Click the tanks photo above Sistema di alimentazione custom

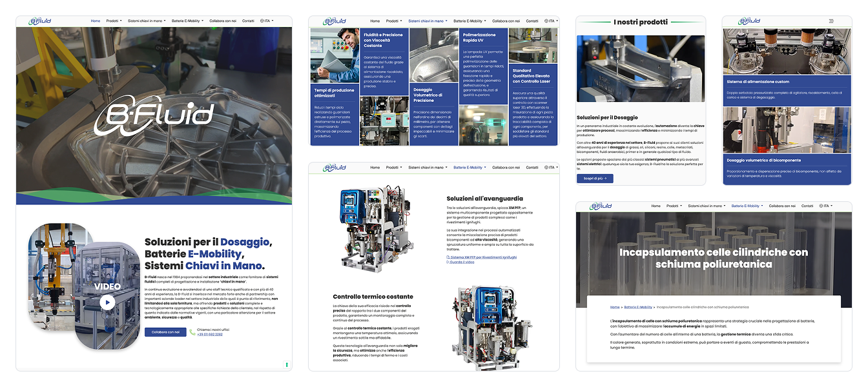787,52
